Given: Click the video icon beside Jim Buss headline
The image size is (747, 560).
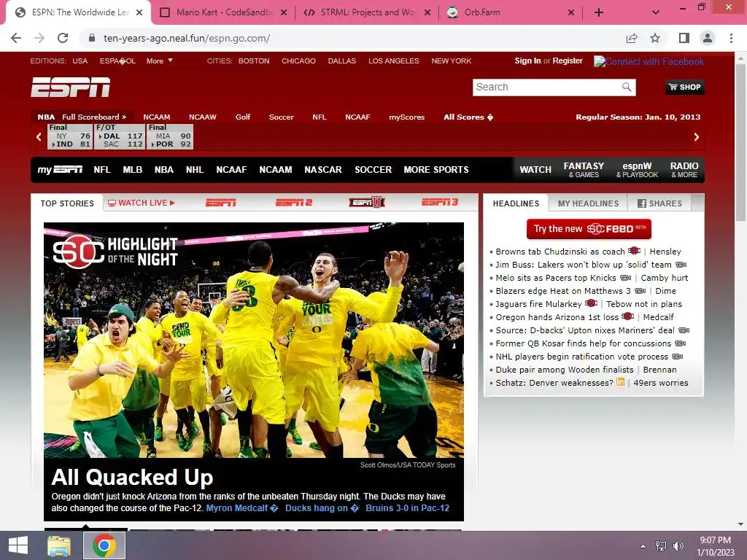Looking at the screenshot, I should tap(681, 265).
